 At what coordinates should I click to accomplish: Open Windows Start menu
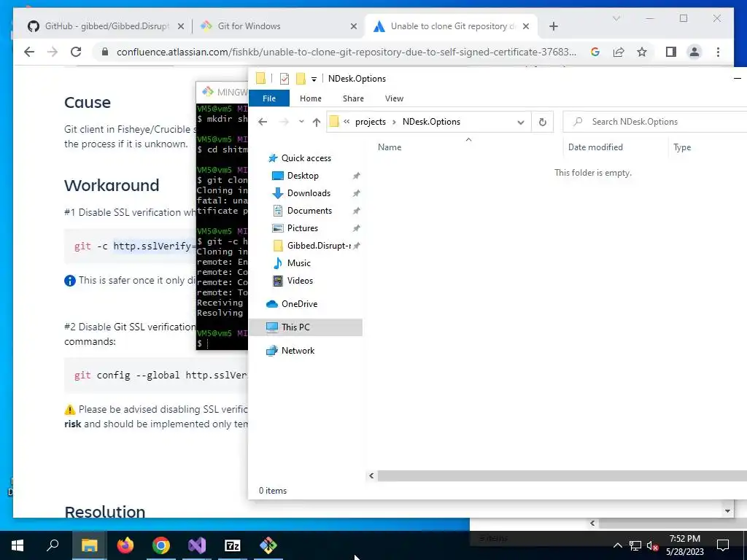(18, 545)
